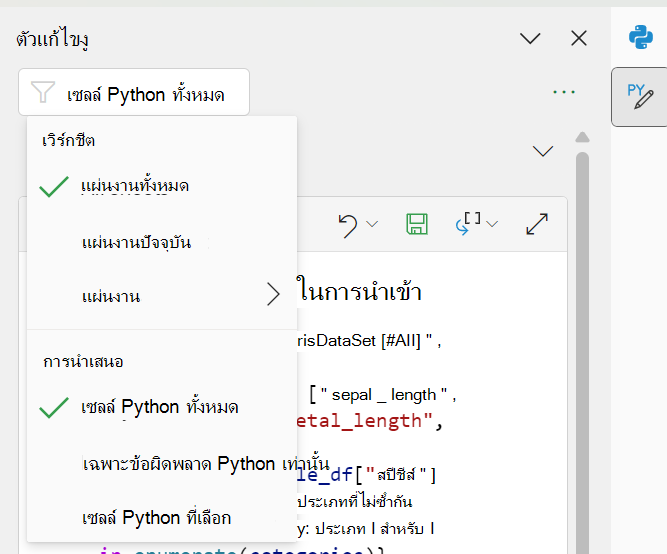The width and height of the screenshot is (667, 554).
Task: Select แผ่นงานทั้งหมด menu option
Action: pyautogui.click(x=162, y=186)
